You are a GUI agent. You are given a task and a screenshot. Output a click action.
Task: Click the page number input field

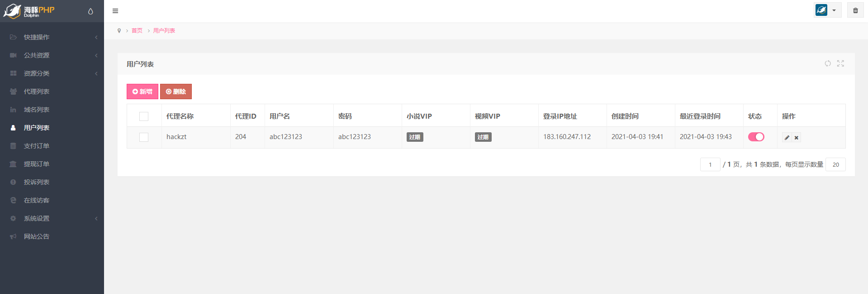[x=710, y=164]
